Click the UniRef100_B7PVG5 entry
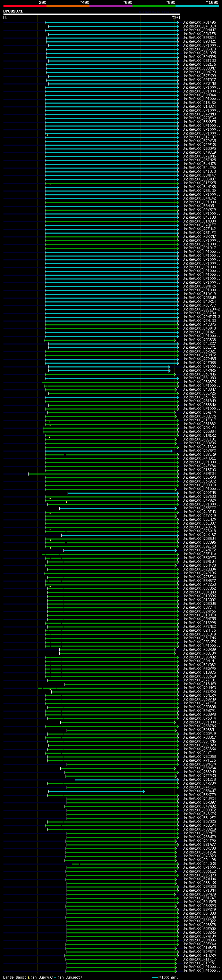Screen dimensions: 222x980 point(199,141)
